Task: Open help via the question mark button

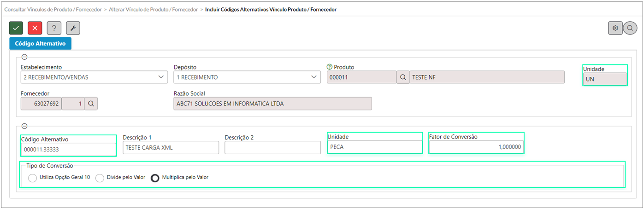Action: pos(54,28)
